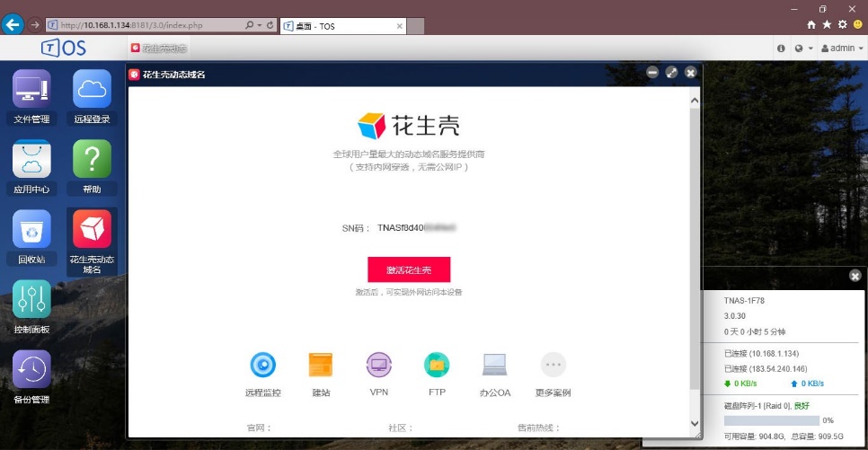Click the 已连接 (10.168.1.134) status text
The image size is (868, 450).
click(761, 353)
